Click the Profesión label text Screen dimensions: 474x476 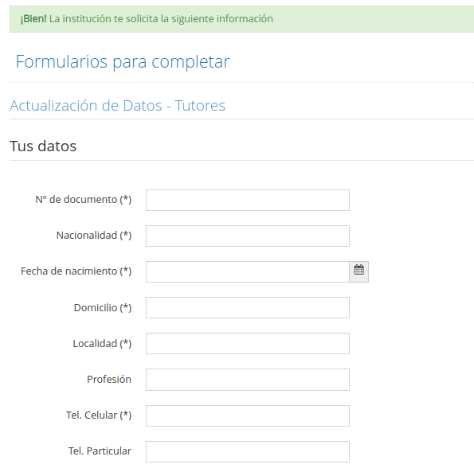[109, 379]
